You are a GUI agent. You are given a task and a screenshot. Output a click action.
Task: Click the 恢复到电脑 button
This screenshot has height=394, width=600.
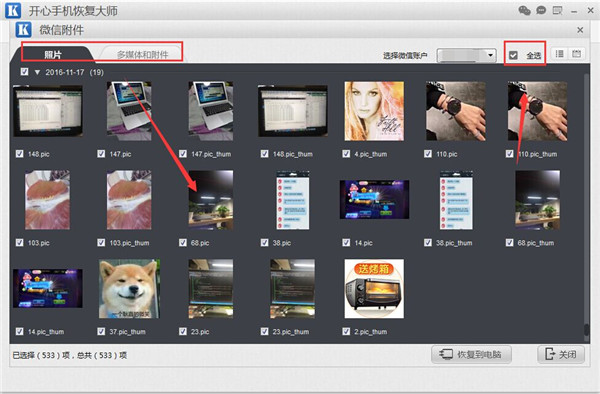[471, 355]
